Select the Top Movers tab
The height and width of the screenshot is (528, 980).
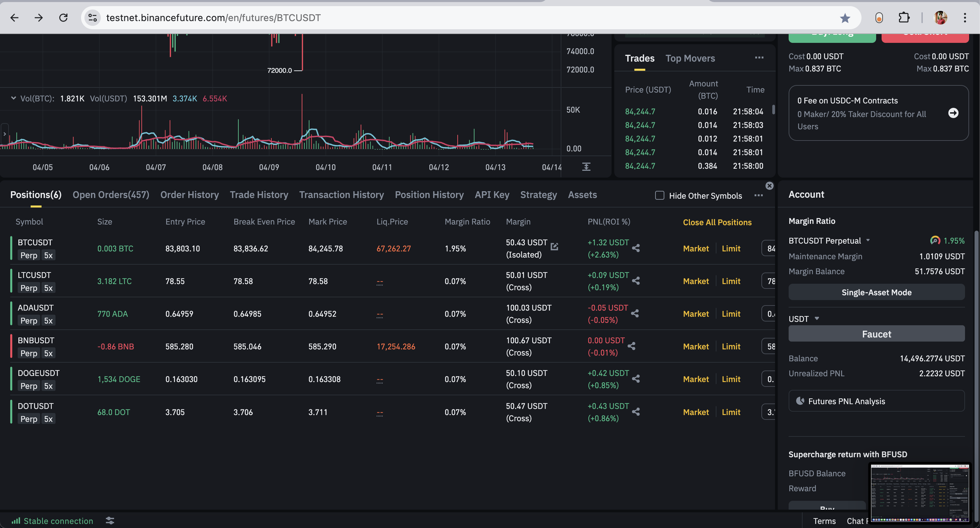690,58
